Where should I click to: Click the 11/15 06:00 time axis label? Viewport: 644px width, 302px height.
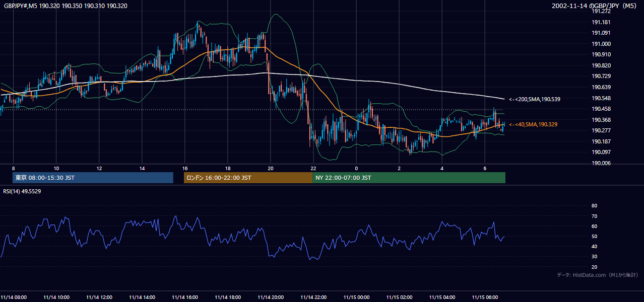(x=485, y=297)
